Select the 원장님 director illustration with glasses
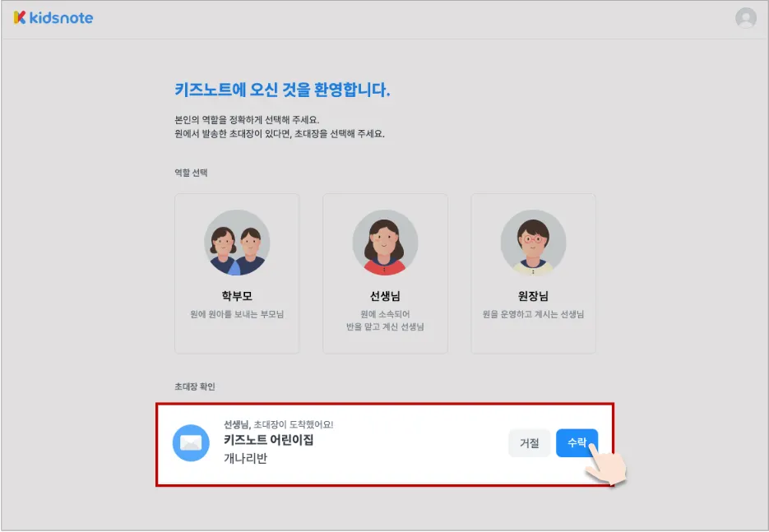 pyautogui.click(x=533, y=243)
